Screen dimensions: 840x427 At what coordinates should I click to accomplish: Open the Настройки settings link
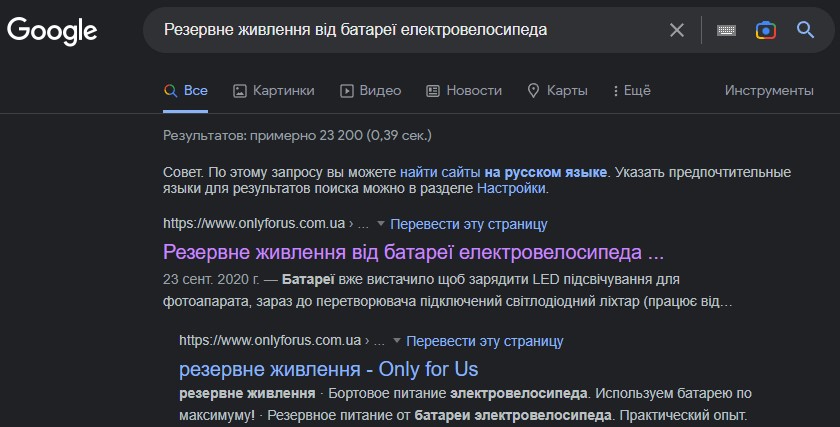tap(511, 188)
